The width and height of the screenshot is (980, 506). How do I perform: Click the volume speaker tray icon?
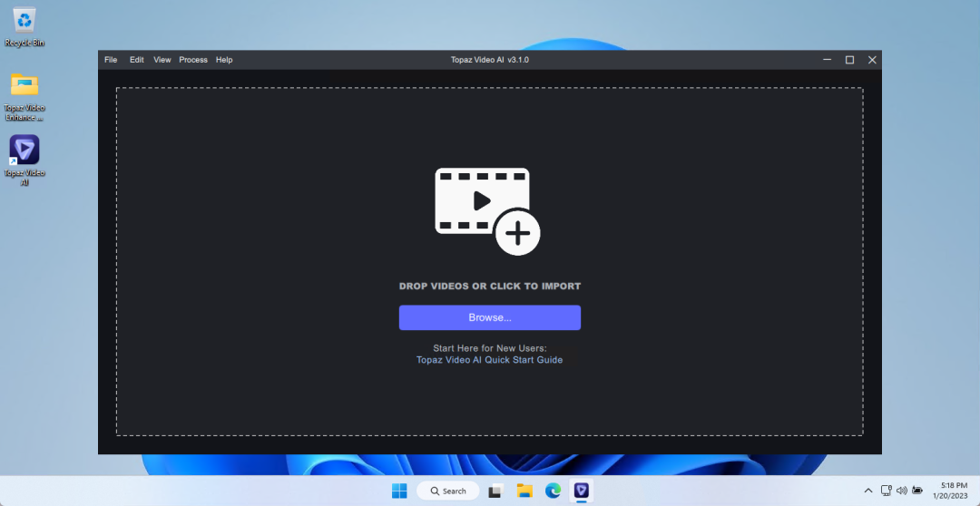tap(901, 491)
